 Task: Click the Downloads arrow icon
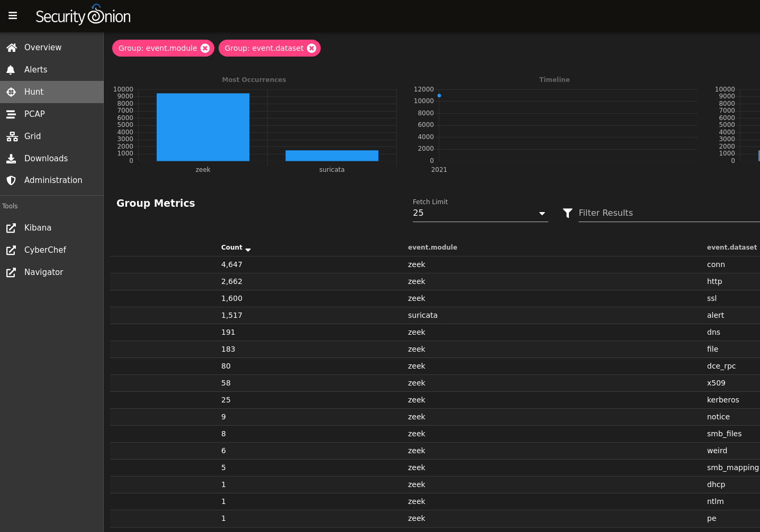[x=11, y=159]
